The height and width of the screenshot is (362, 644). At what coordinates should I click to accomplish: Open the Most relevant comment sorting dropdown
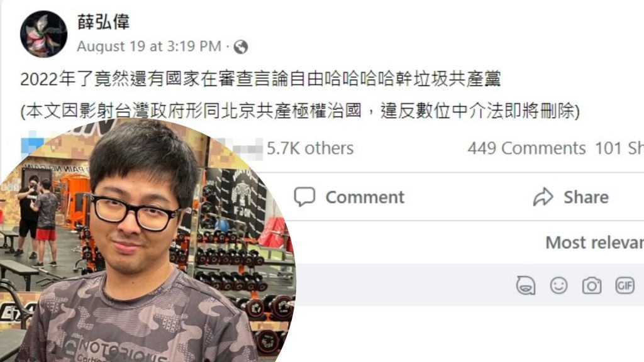tap(594, 242)
